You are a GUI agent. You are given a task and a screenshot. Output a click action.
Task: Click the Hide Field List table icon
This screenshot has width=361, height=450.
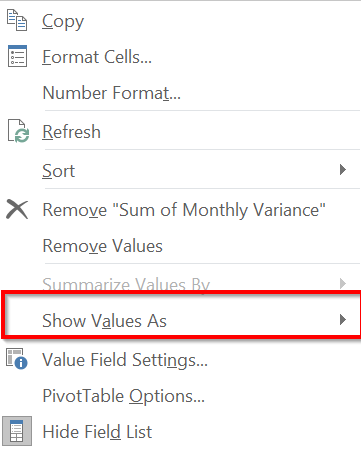coord(17,431)
